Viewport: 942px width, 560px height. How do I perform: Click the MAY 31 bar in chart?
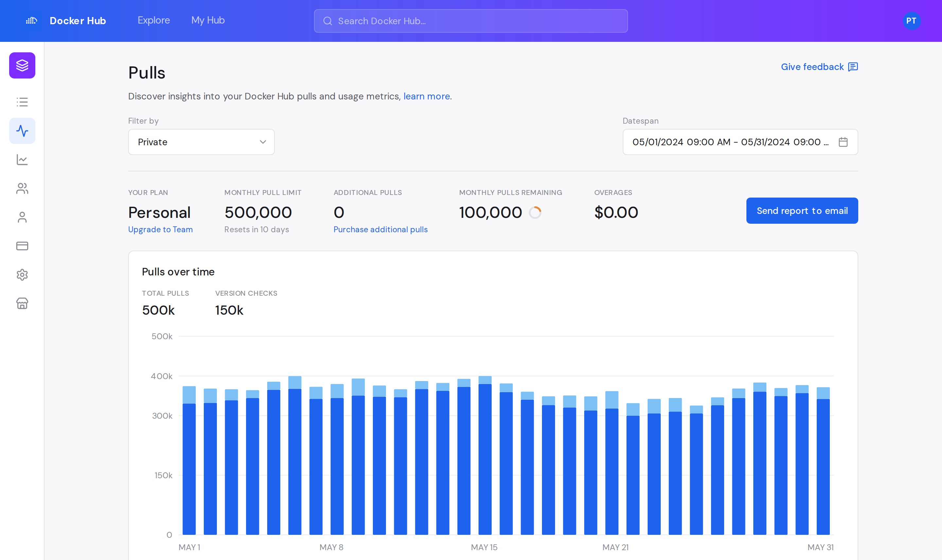(823, 461)
